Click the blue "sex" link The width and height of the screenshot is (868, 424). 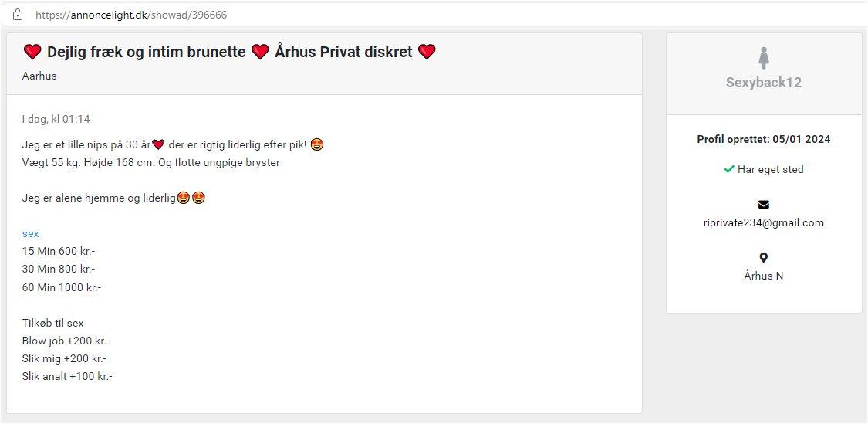pos(31,233)
